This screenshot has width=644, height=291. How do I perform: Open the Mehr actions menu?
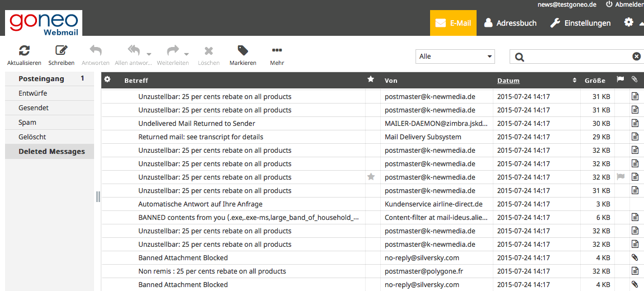(277, 51)
